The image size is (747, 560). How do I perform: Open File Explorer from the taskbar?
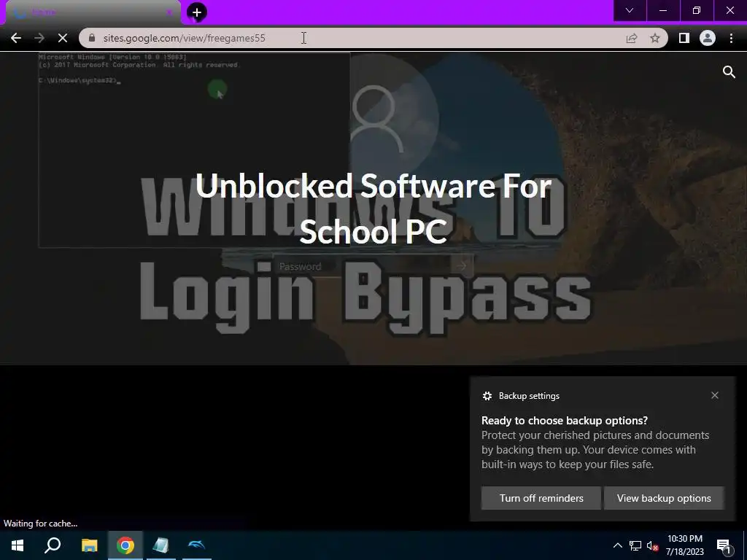click(89, 545)
